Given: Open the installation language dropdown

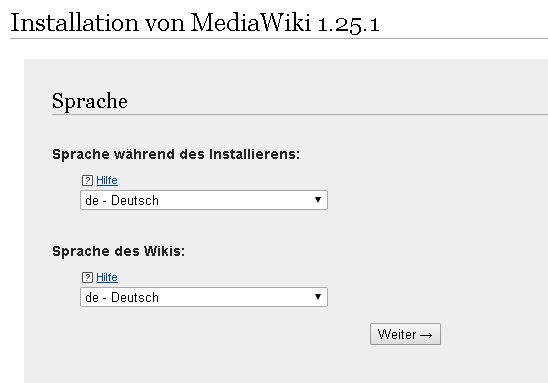Looking at the screenshot, I should pos(204,200).
